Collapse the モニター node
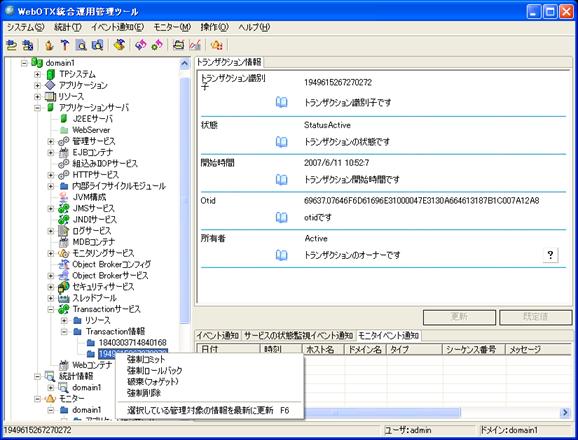Viewport: 578px width, 440px height. (x=37, y=399)
